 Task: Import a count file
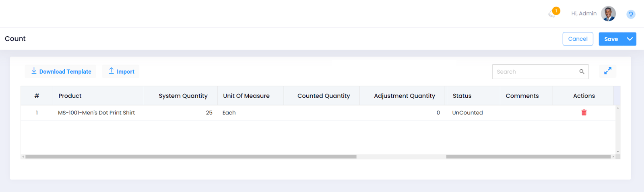(x=121, y=72)
